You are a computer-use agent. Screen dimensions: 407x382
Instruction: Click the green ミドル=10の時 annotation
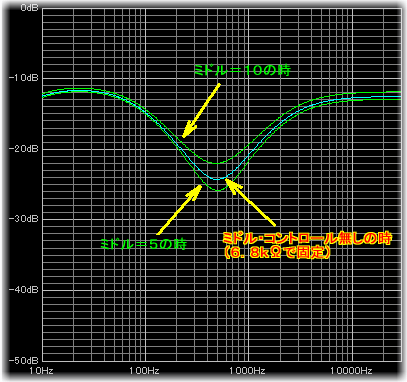243,70
